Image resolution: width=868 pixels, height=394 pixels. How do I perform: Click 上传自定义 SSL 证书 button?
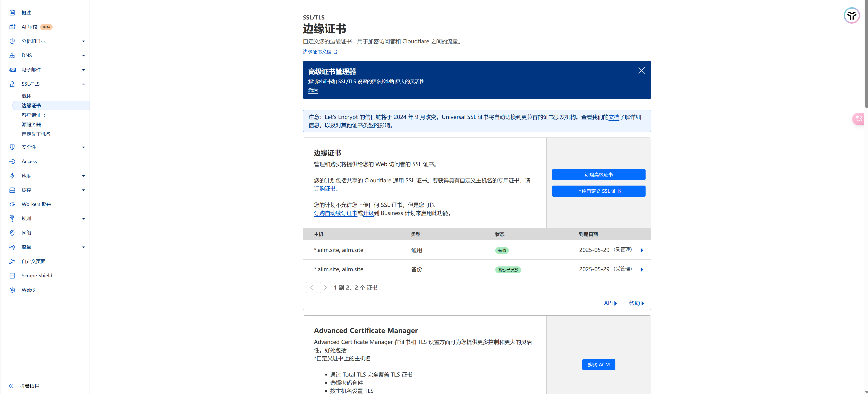598,191
